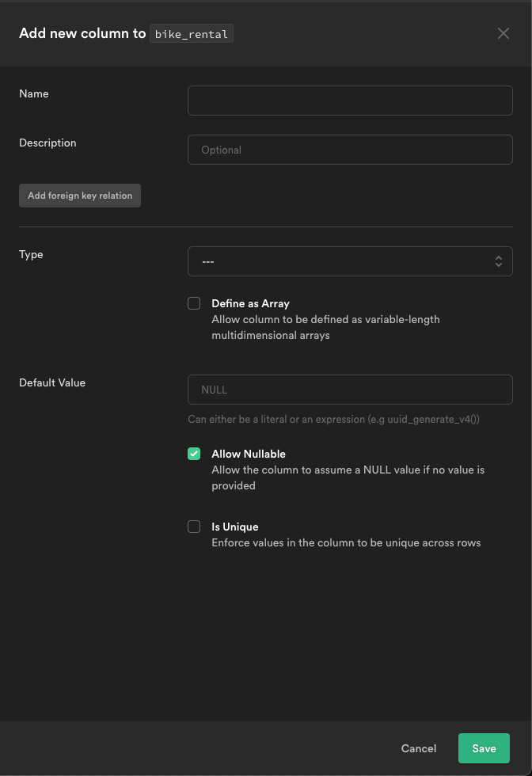Click the green checkmark beside Allow Nullable
Viewport: 532px width, 776px height.
tap(194, 454)
